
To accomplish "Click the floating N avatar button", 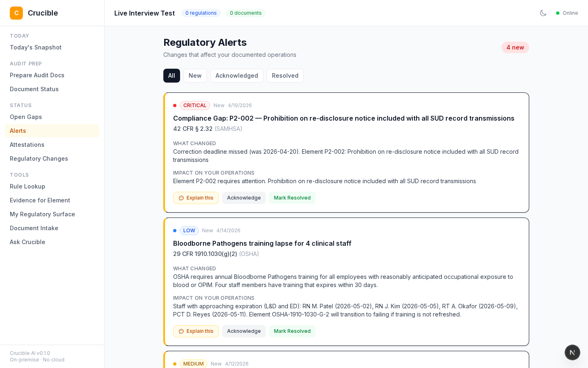I will coord(572,352).
